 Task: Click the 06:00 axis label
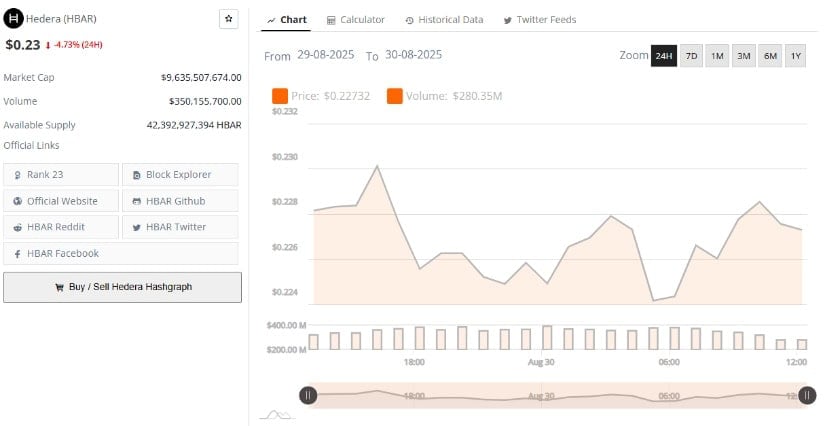(669, 362)
